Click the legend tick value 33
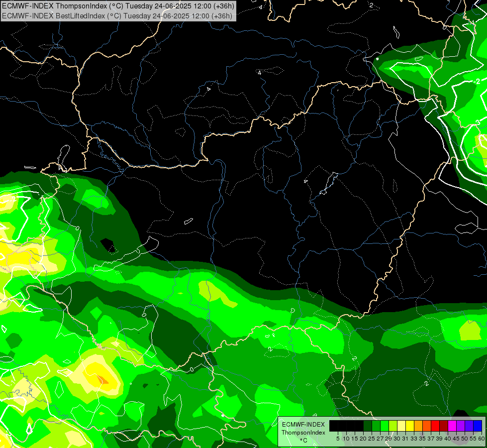 414,439
